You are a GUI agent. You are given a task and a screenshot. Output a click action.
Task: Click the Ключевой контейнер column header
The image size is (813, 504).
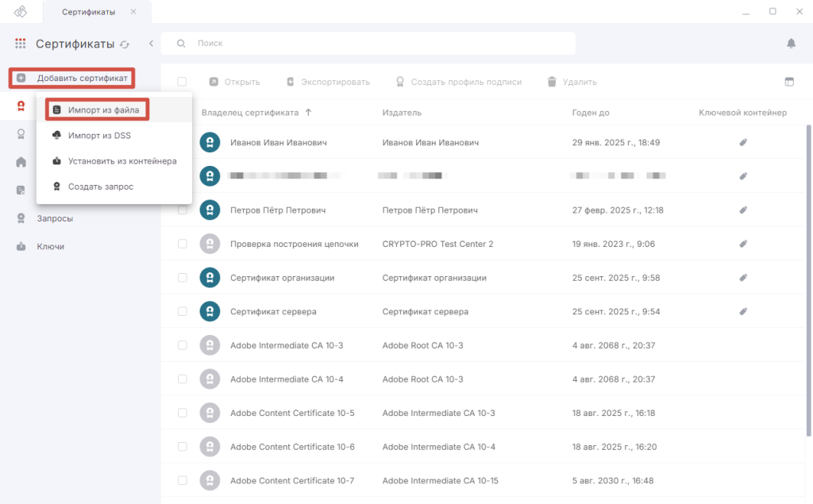click(742, 113)
